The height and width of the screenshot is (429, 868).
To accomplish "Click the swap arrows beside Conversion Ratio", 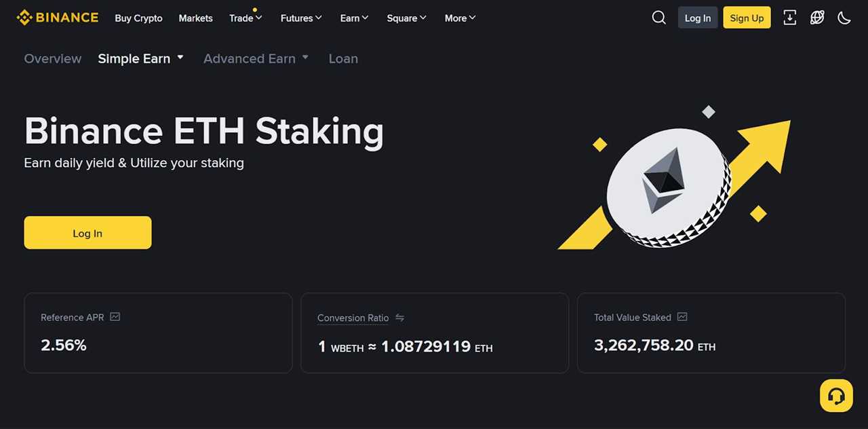I will (399, 318).
